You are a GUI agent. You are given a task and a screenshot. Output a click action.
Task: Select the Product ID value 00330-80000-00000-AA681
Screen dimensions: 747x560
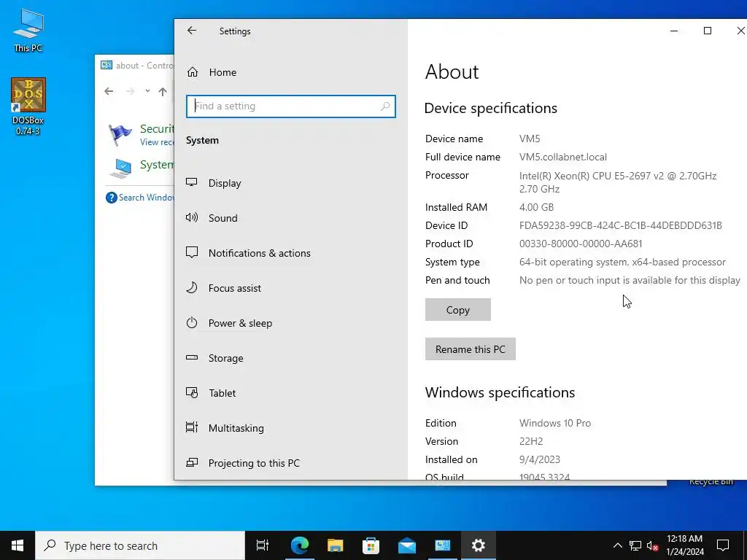(x=581, y=244)
